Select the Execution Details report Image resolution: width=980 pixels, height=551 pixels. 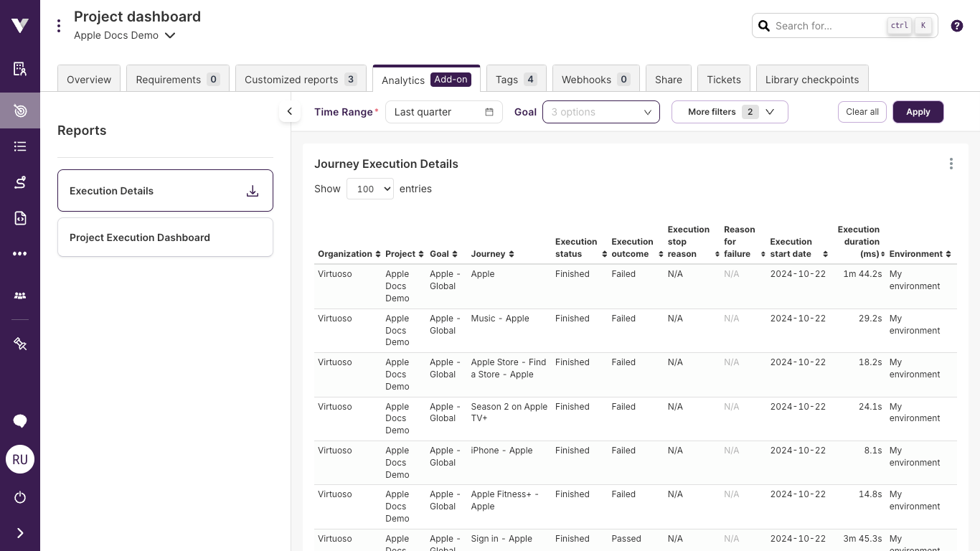coord(165,191)
